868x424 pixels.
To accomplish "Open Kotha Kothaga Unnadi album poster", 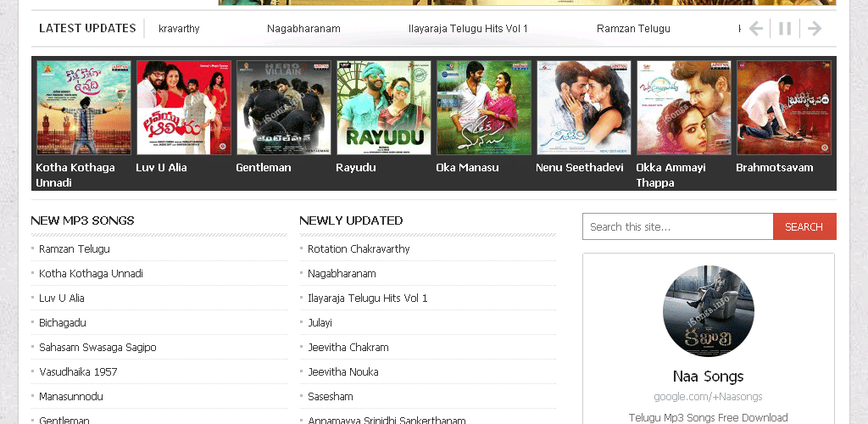I will click(84, 108).
